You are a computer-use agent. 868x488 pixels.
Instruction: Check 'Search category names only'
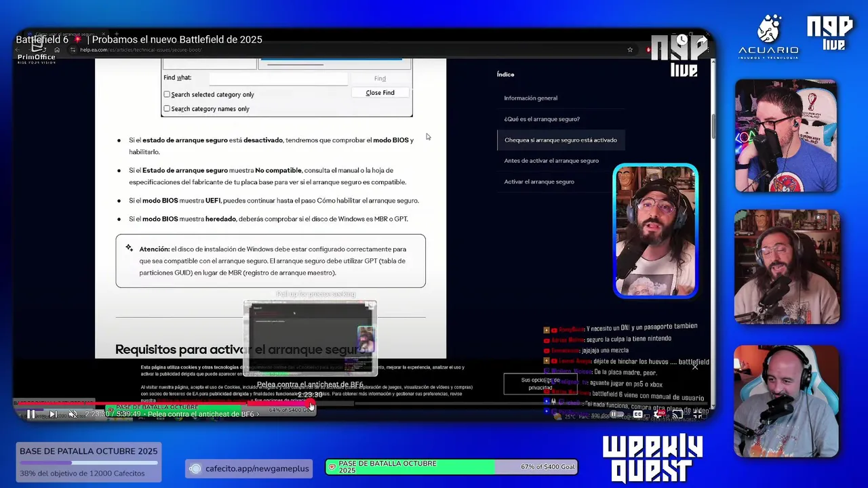pyautogui.click(x=167, y=108)
